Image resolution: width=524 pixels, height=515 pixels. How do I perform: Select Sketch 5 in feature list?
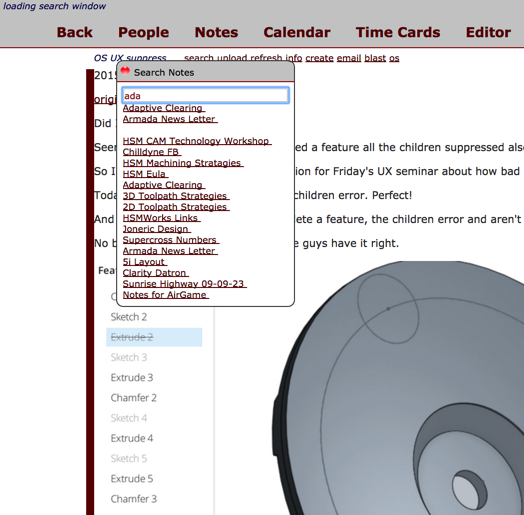[x=129, y=459]
